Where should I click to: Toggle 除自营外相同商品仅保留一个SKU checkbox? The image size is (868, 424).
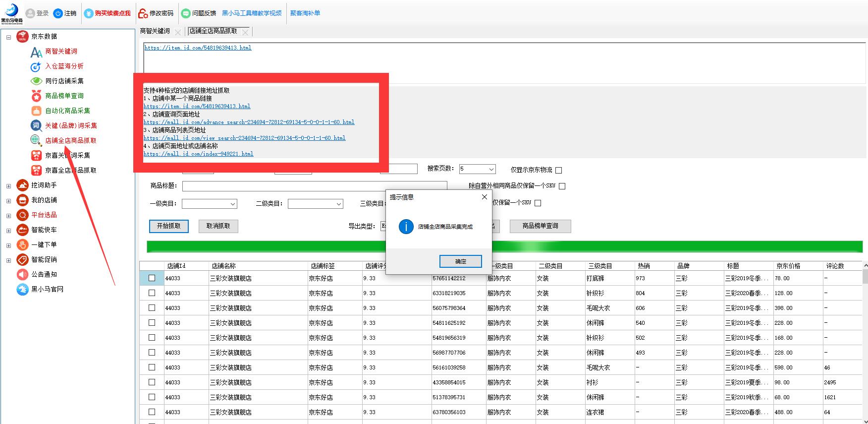point(562,186)
